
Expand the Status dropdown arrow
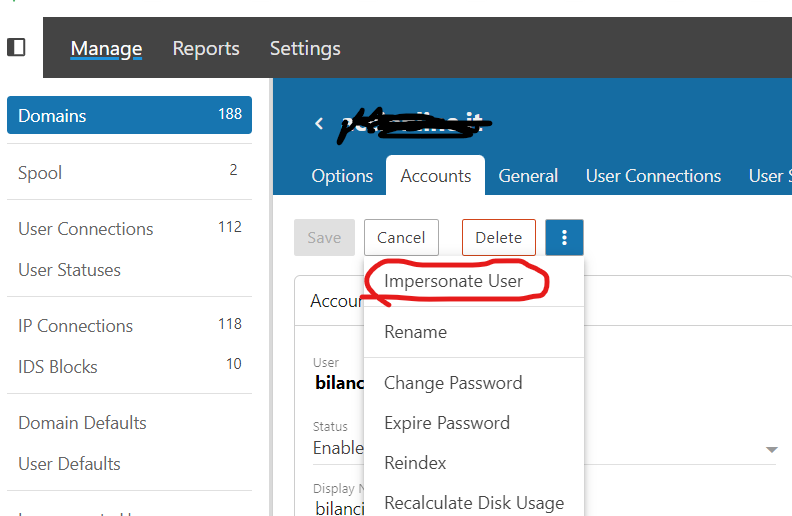[x=771, y=450]
